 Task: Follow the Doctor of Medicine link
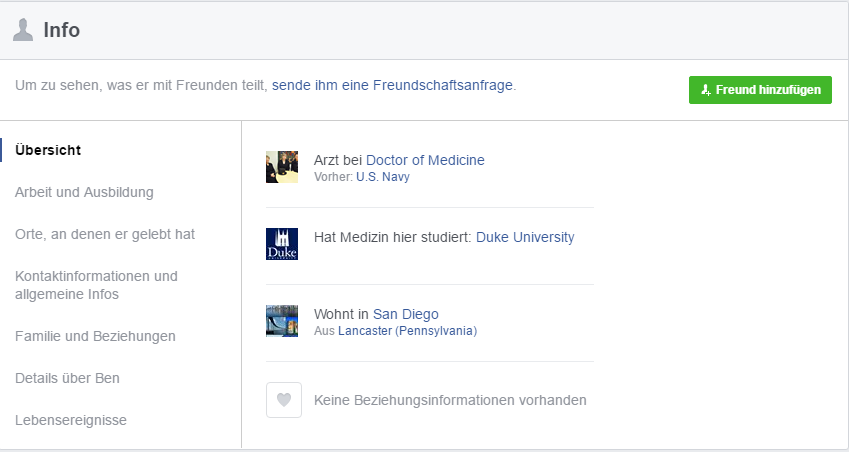coord(425,160)
